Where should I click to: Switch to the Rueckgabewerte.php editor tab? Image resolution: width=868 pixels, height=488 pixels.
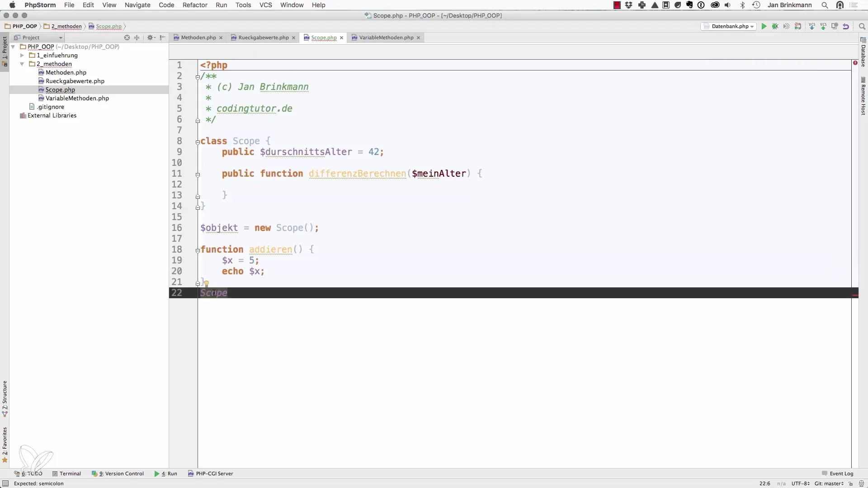point(263,38)
